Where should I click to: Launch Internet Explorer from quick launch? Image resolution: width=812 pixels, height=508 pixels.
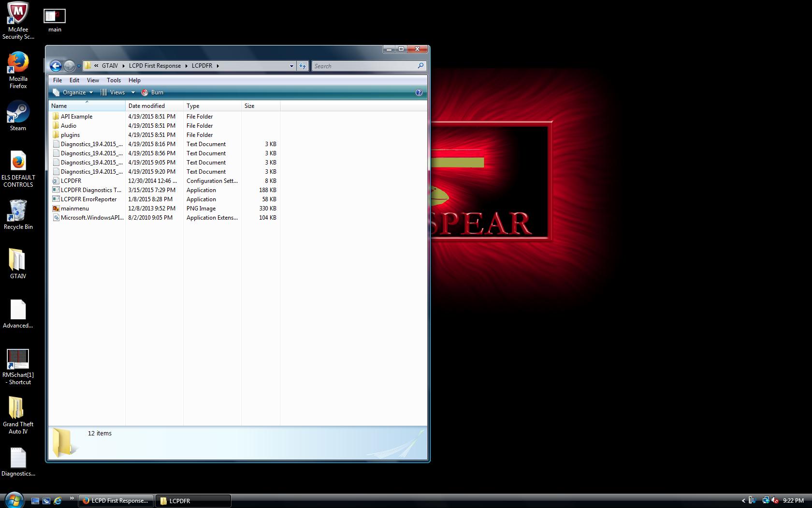point(58,501)
